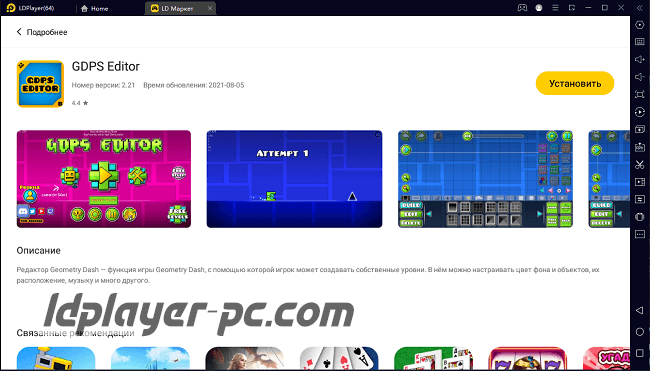Toggle fullscreen from the sidebar
Image resolution: width=650 pixels, height=371 pixels.
[x=640, y=94]
